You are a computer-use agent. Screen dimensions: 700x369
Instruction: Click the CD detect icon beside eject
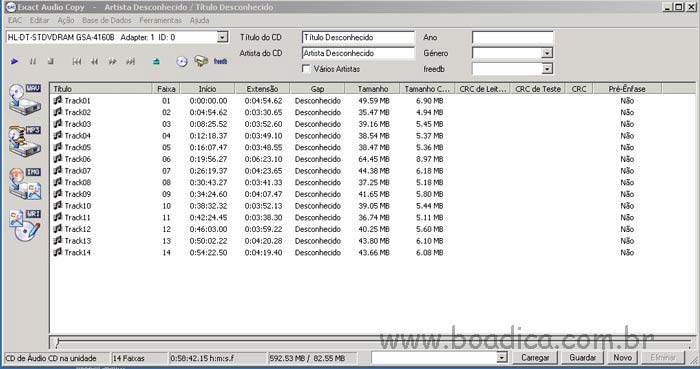182,62
